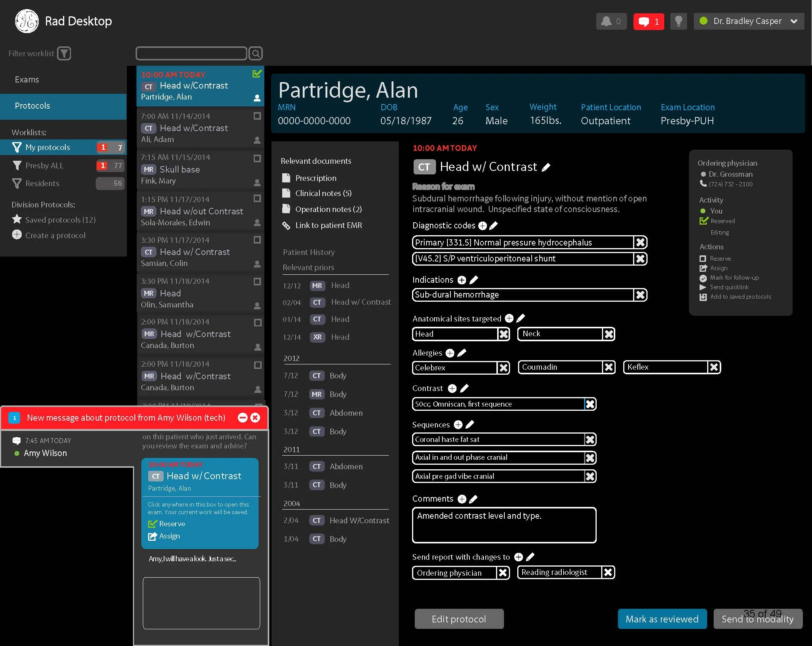Add a diagnostic code with plus icon

[482, 226]
